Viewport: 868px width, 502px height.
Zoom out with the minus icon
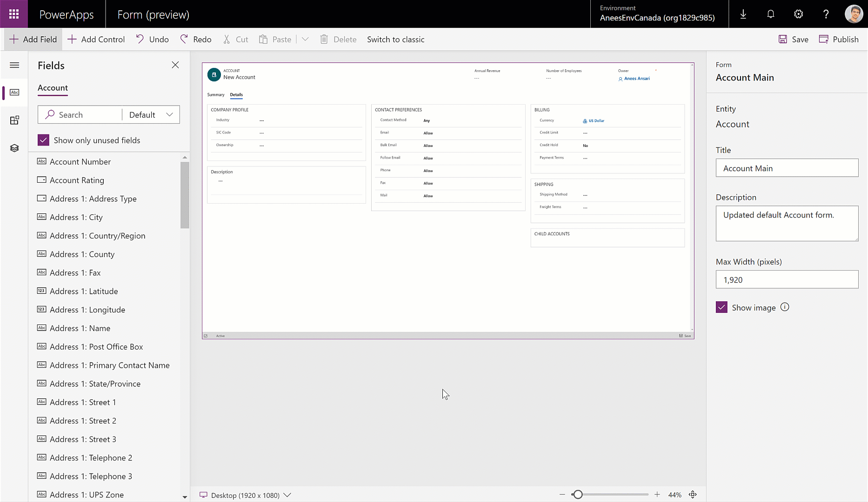point(562,495)
